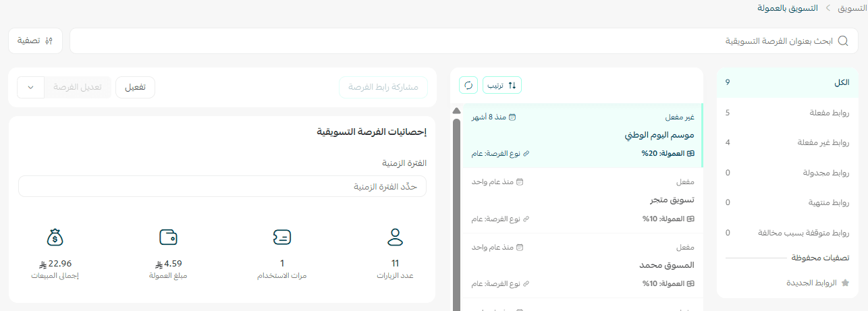868x311 pixels.
Task: Open the تصفية filter button
Action: [35, 41]
